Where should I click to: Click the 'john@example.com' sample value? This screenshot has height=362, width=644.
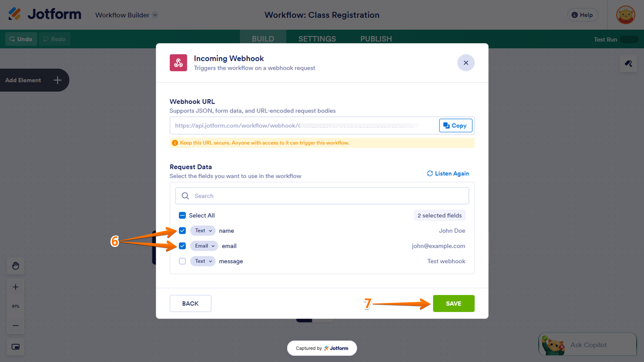(439, 246)
